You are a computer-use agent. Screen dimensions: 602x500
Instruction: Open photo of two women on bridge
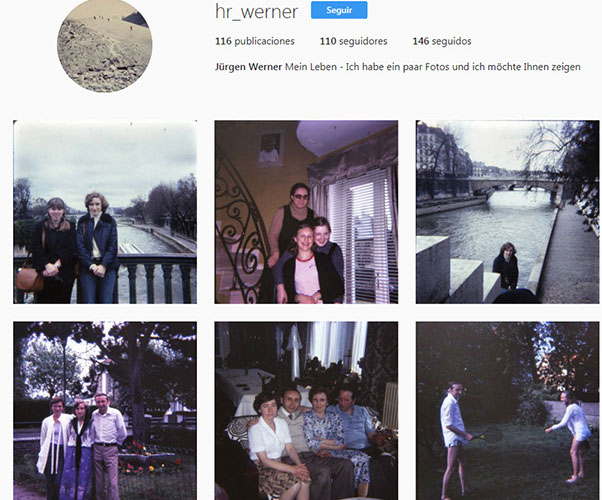click(x=105, y=212)
